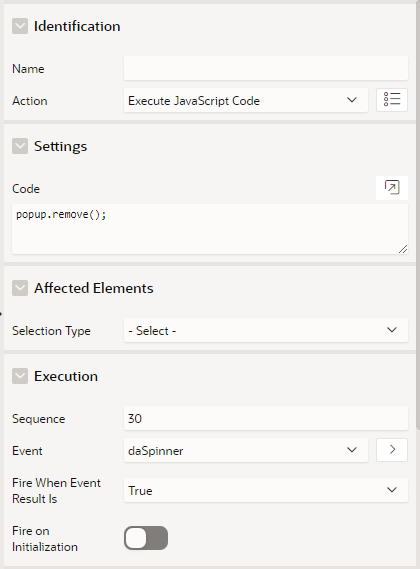The width and height of the screenshot is (420, 569).
Task: Collapse the Identification section
Action: (x=20, y=26)
